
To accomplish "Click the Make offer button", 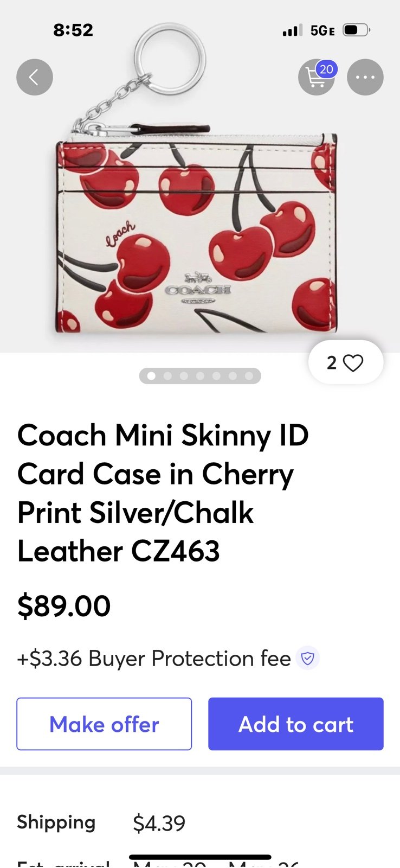I will (x=104, y=724).
